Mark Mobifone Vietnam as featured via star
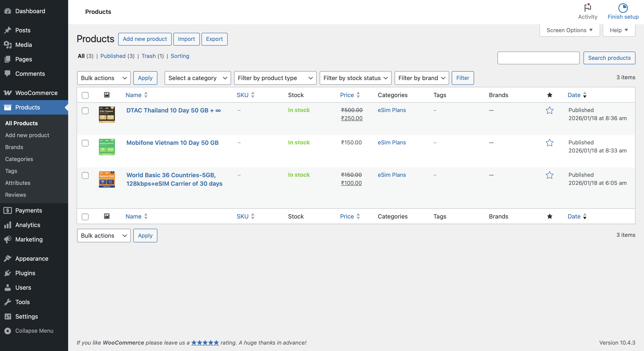The image size is (644, 351). [x=549, y=143]
